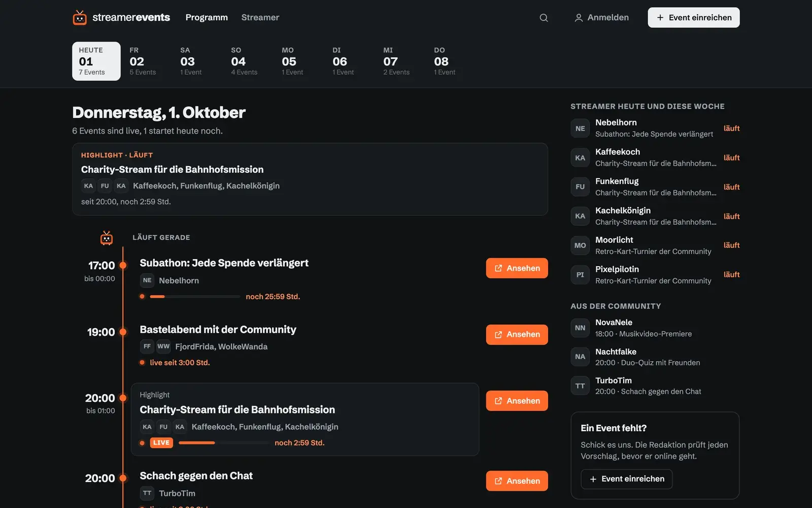Click the Subathon progress bar
The image size is (812, 508).
(x=195, y=297)
